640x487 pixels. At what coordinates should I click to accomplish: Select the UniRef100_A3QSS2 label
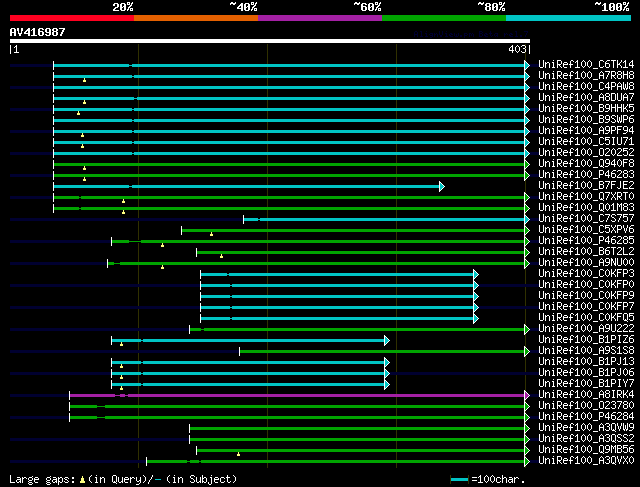point(586,438)
